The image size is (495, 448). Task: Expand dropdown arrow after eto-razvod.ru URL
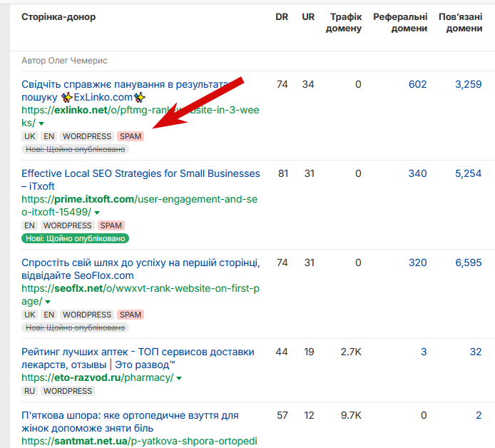click(179, 378)
